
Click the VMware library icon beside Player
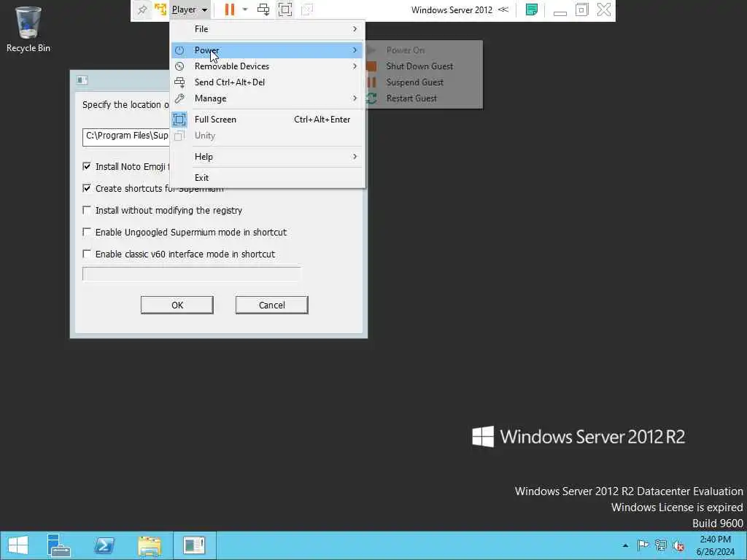click(160, 9)
